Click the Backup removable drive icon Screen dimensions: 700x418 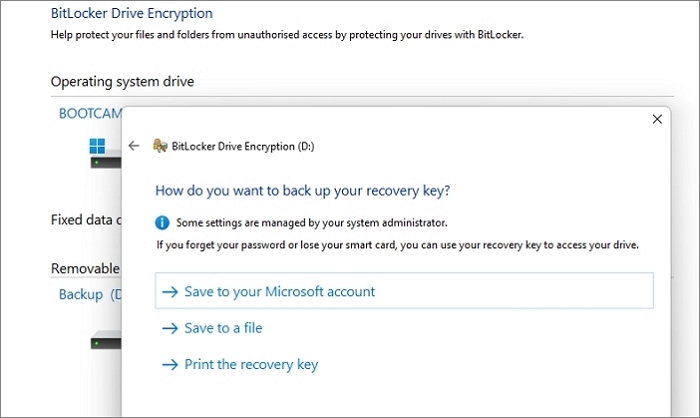tap(105, 340)
